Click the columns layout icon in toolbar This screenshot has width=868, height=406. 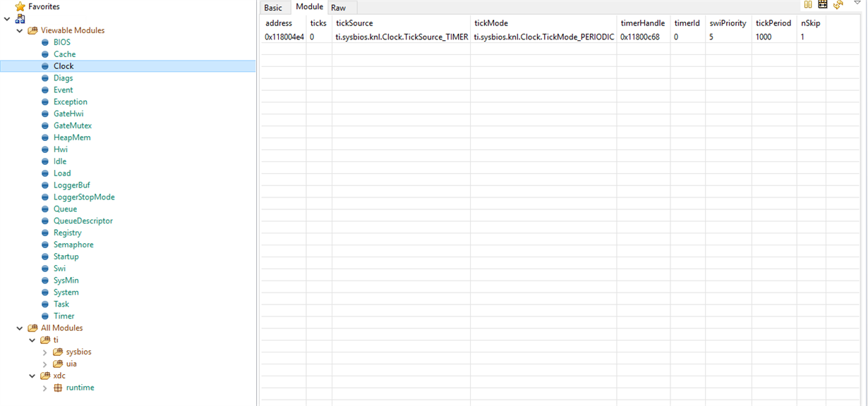(808, 4)
